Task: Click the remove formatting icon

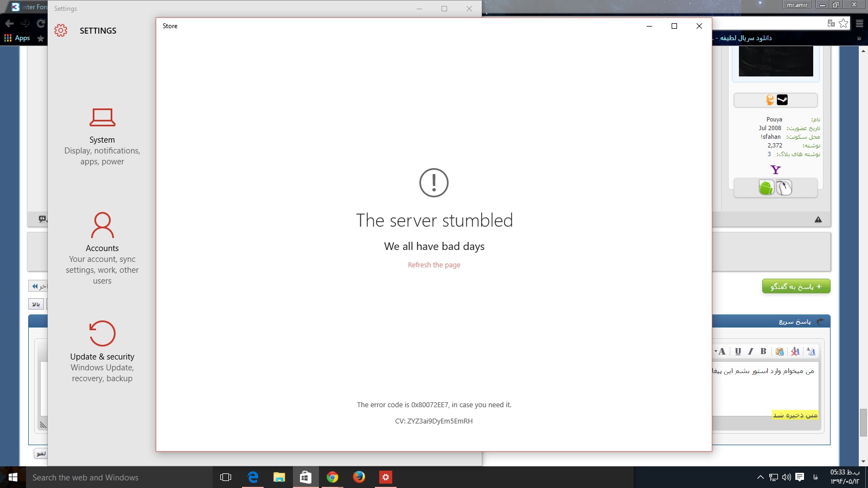Action: tap(795, 351)
